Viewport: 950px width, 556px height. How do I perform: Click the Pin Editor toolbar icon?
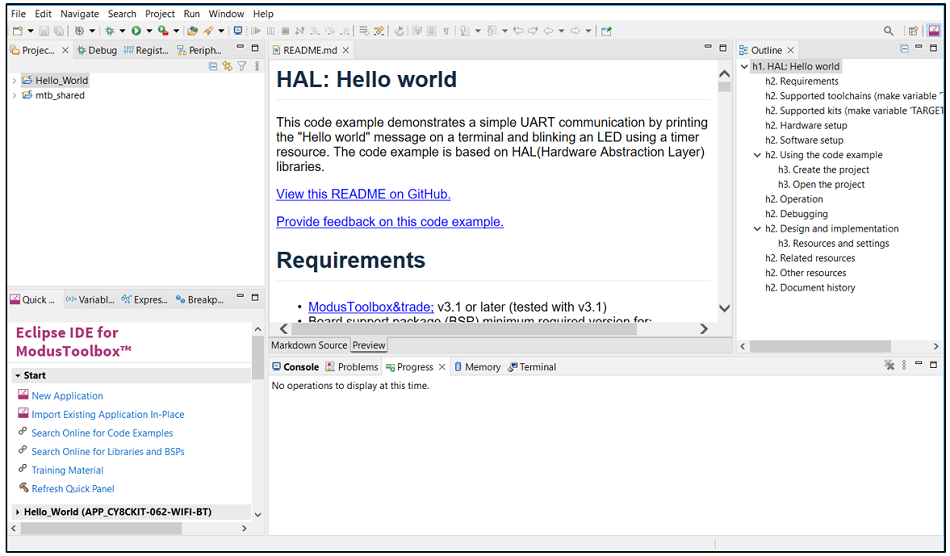pos(606,31)
